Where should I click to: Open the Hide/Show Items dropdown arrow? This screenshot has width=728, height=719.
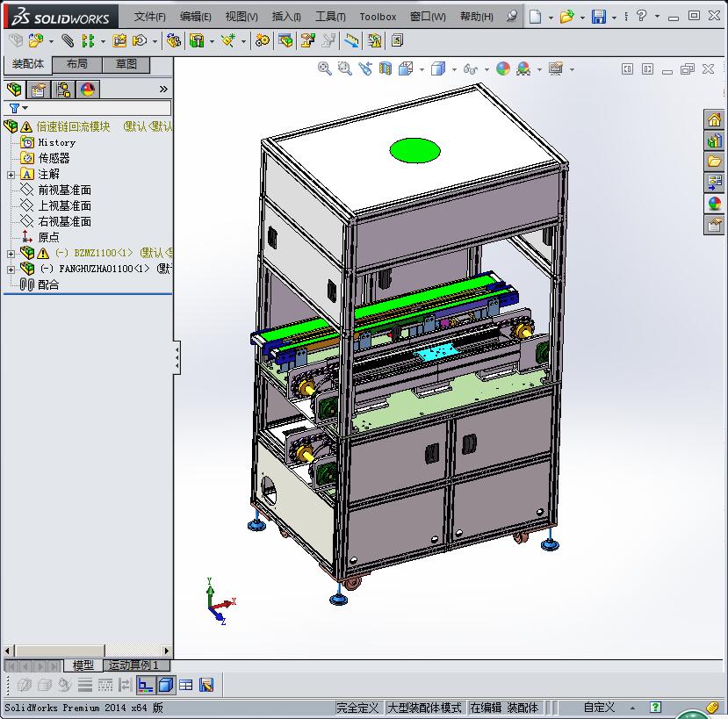click(487, 69)
